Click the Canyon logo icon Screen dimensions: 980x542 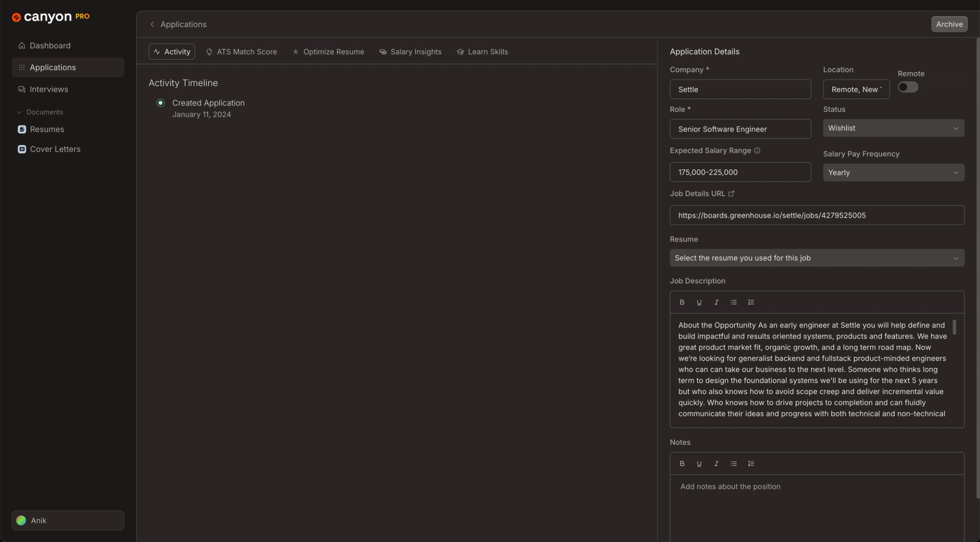tap(16, 17)
